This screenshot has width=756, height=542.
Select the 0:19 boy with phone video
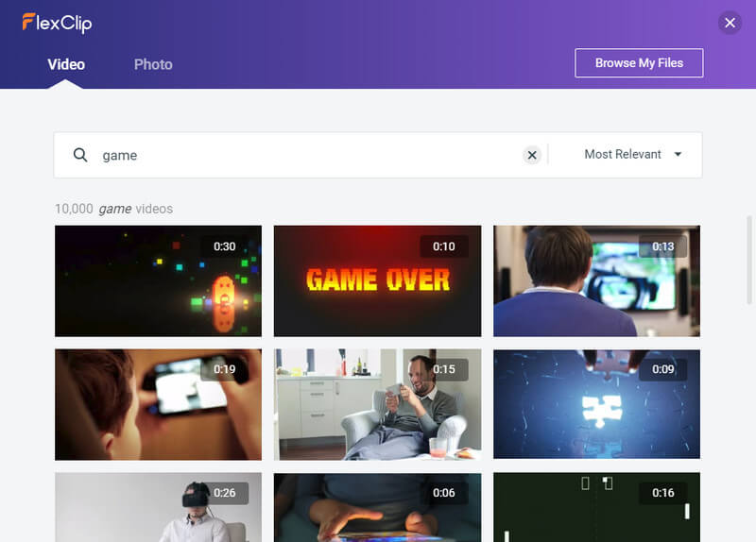[x=158, y=404]
